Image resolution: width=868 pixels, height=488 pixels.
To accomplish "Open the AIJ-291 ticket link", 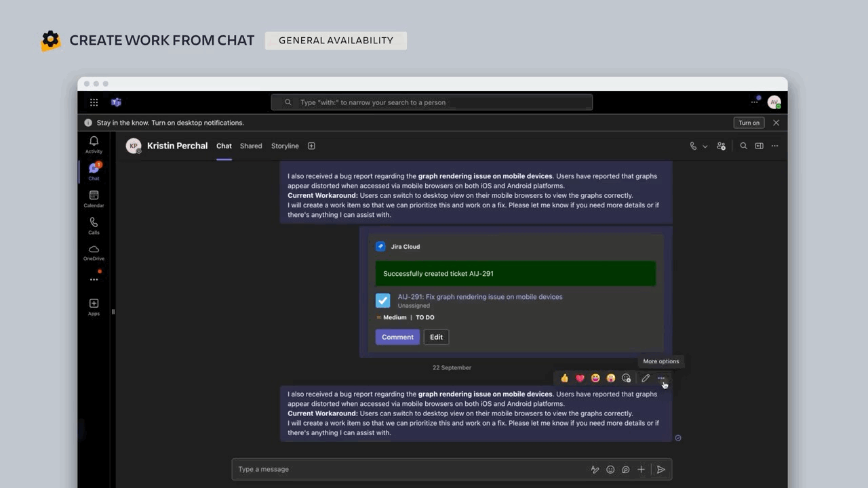I will coord(480,297).
